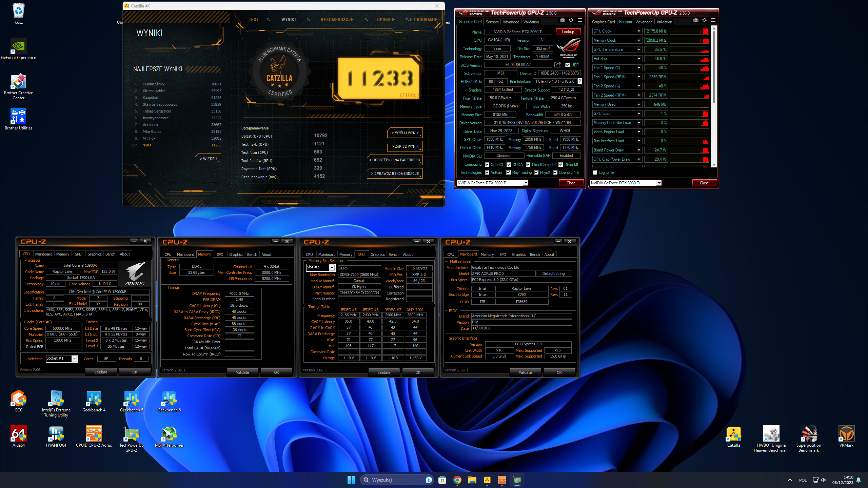The image size is (868, 488).
Task: Launch MSI Afterburner desktop icon
Action: 169,436
